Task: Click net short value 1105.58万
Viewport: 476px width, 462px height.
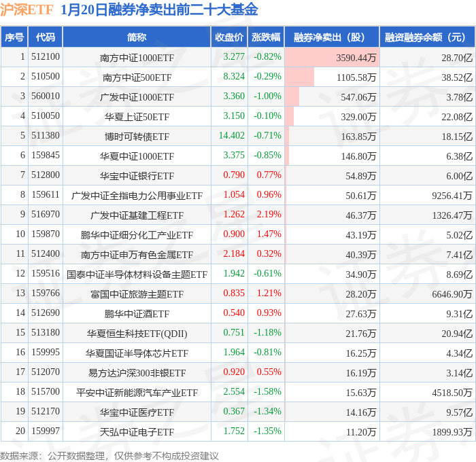Action: click(356, 77)
